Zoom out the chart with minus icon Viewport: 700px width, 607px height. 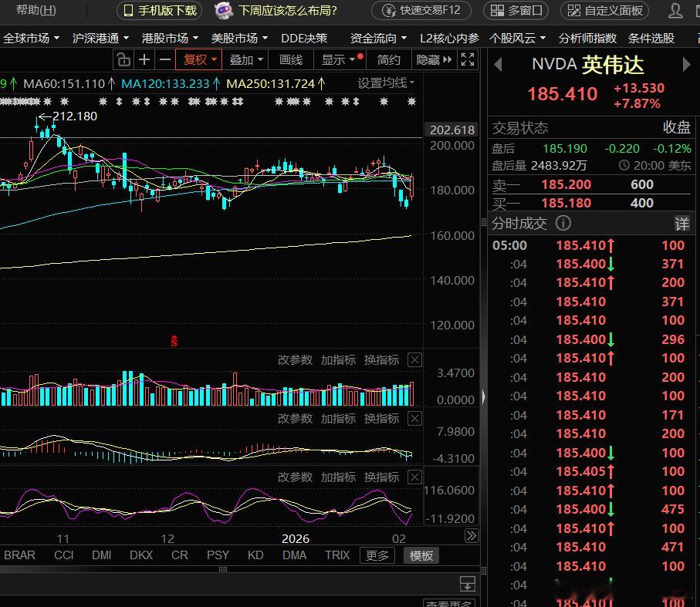click(165, 59)
